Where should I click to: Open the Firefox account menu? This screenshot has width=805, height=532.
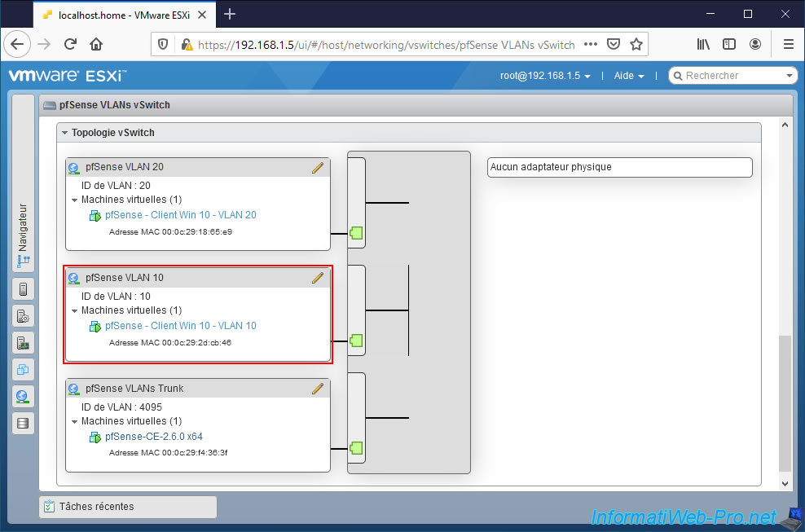pos(755,44)
